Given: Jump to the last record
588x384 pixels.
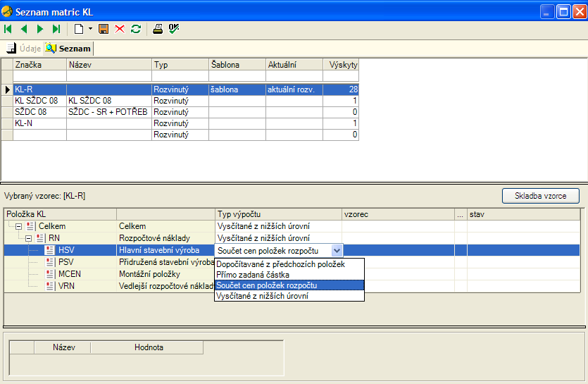Looking at the screenshot, I should point(56,29).
